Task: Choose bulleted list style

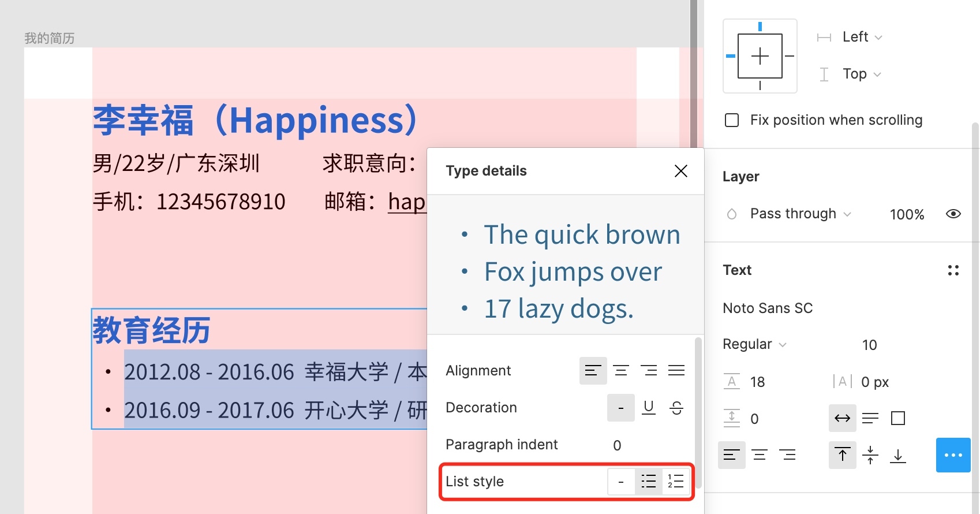Action: (649, 481)
